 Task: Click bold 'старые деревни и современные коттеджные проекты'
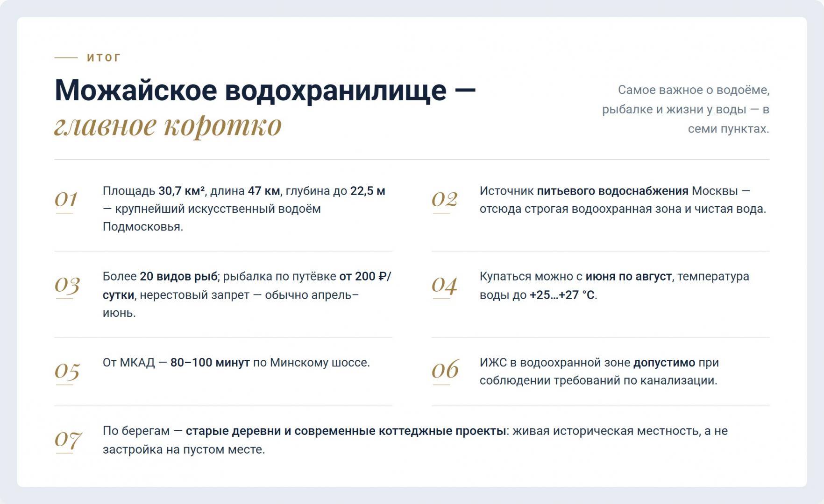click(346, 431)
